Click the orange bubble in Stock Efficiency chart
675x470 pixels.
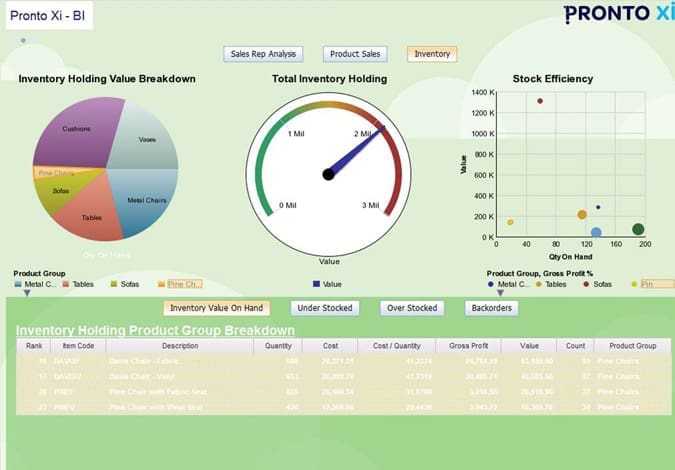pos(582,214)
